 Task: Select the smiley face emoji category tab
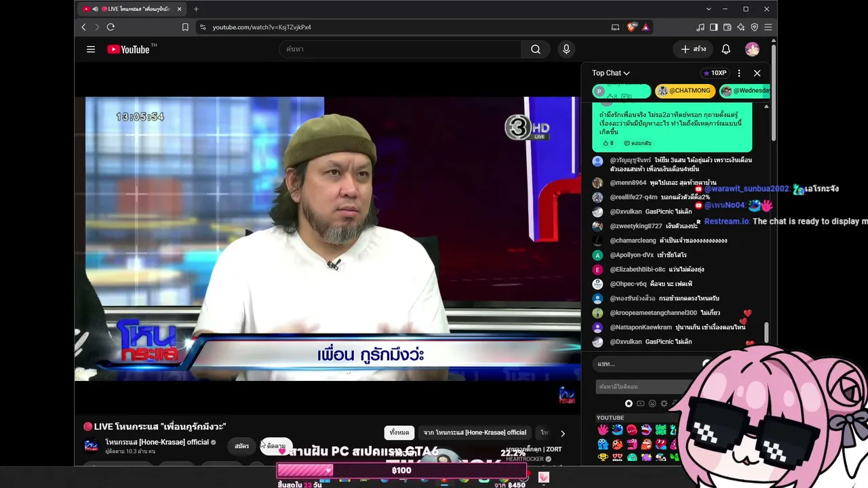tap(652, 404)
